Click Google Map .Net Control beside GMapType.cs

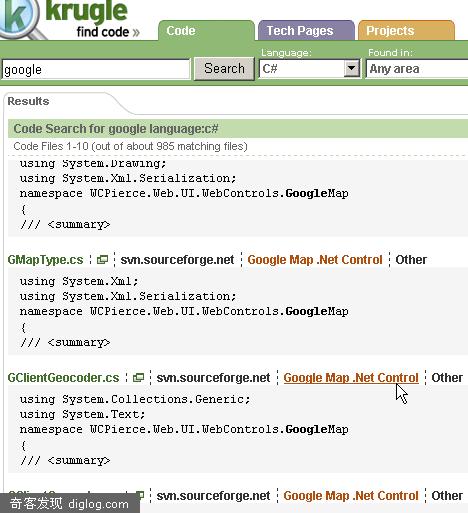pyautogui.click(x=315, y=260)
